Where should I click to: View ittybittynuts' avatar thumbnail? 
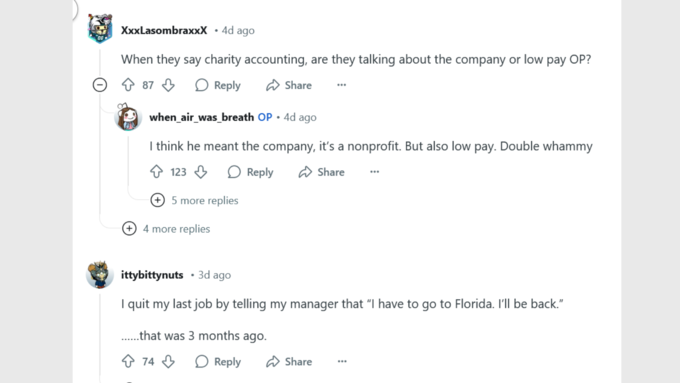[100, 274]
